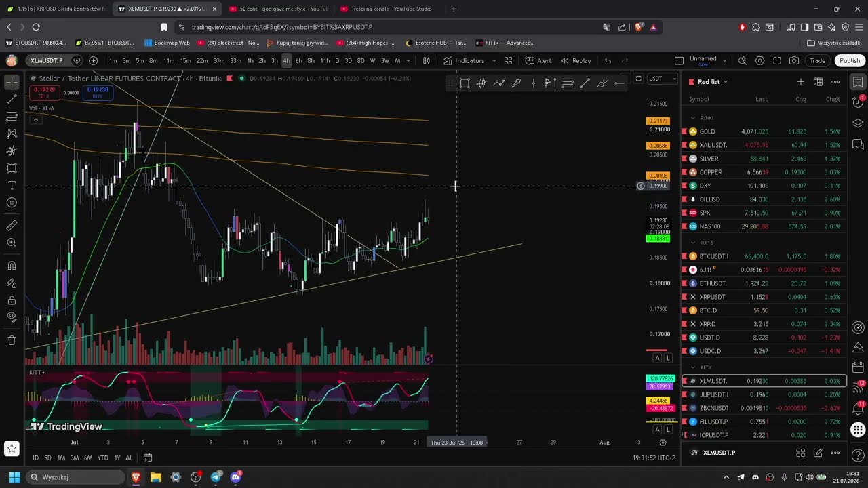Open the emoji icons tool
This screenshot has height=488, width=868.
tap(12, 203)
